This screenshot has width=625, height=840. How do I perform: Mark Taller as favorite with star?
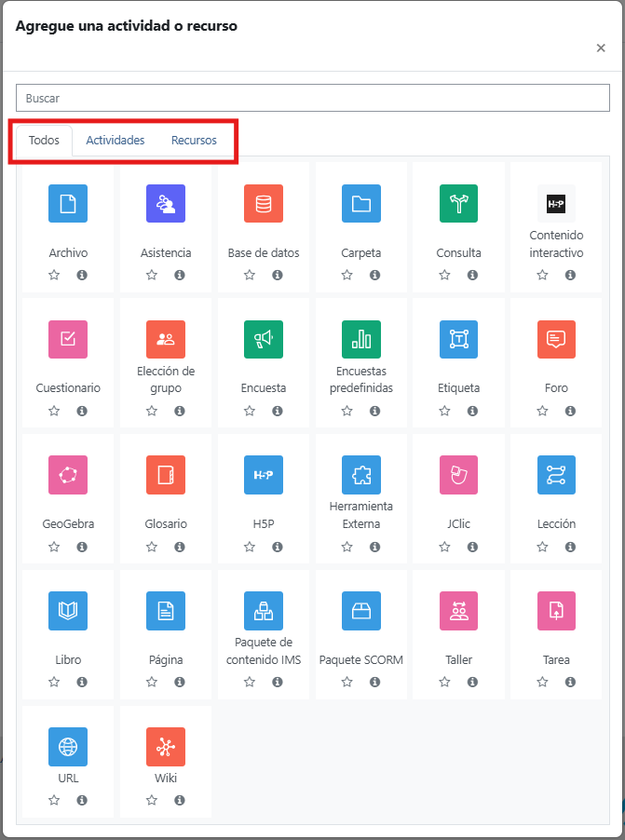tap(444, 682)
